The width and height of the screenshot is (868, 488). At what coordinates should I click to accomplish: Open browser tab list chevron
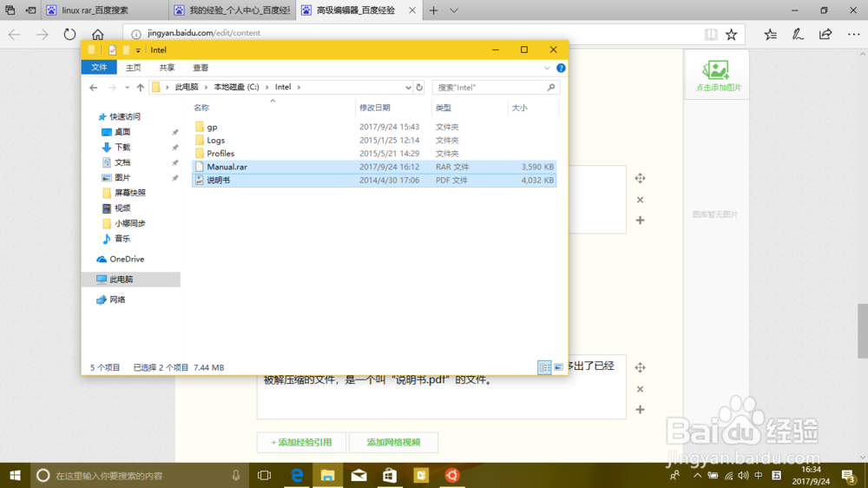pos(454,10)
